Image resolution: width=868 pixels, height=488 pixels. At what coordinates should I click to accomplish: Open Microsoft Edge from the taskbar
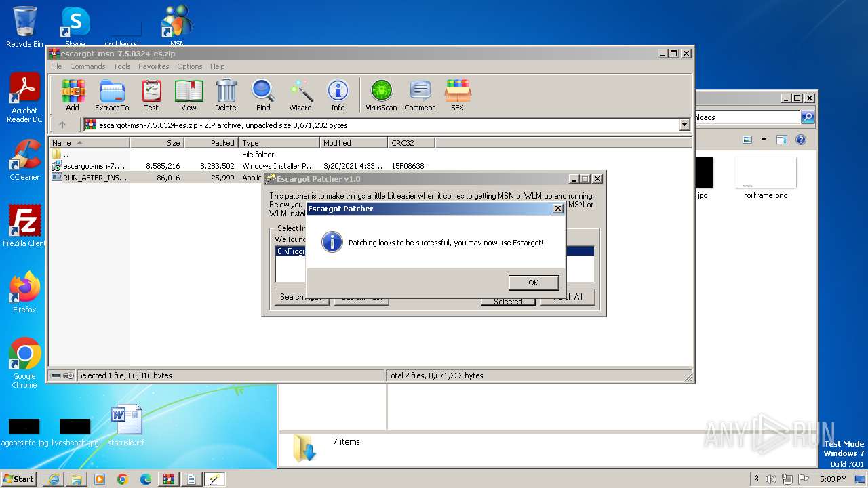pos(146,479)
